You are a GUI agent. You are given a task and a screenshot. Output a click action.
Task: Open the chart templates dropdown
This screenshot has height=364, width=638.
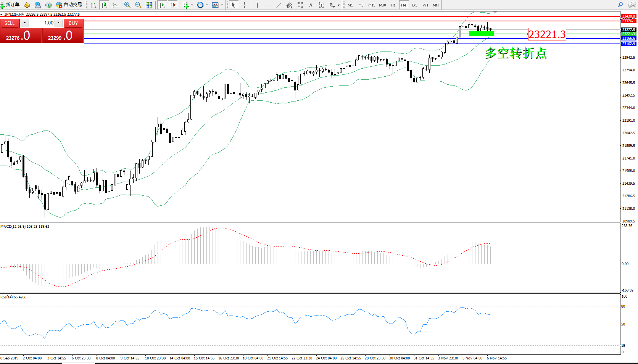tap(222, 5)
